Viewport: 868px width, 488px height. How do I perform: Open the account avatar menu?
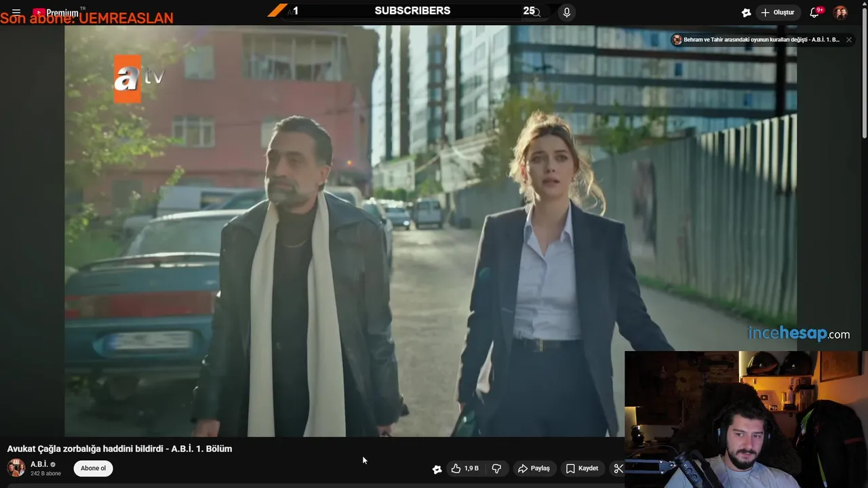click(840, 12)
